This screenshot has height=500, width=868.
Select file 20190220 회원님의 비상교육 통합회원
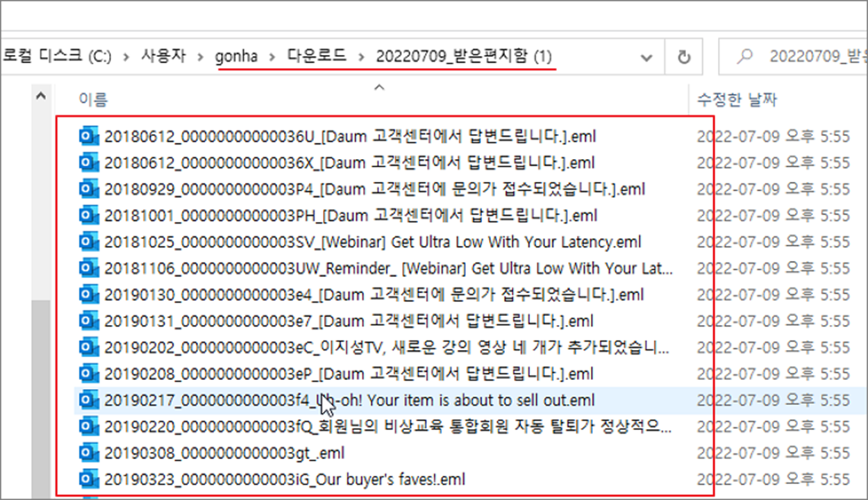388,426
